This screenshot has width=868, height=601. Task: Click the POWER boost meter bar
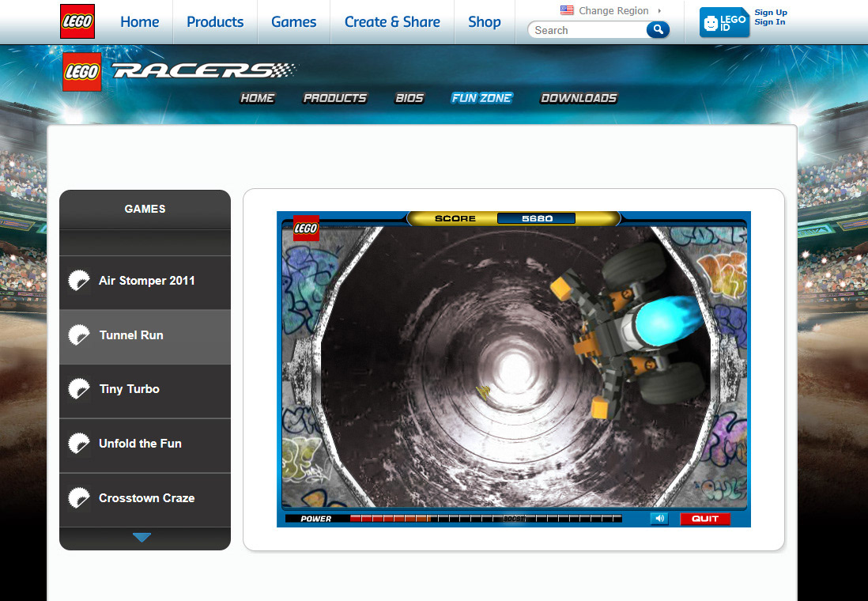coord(485,519)
